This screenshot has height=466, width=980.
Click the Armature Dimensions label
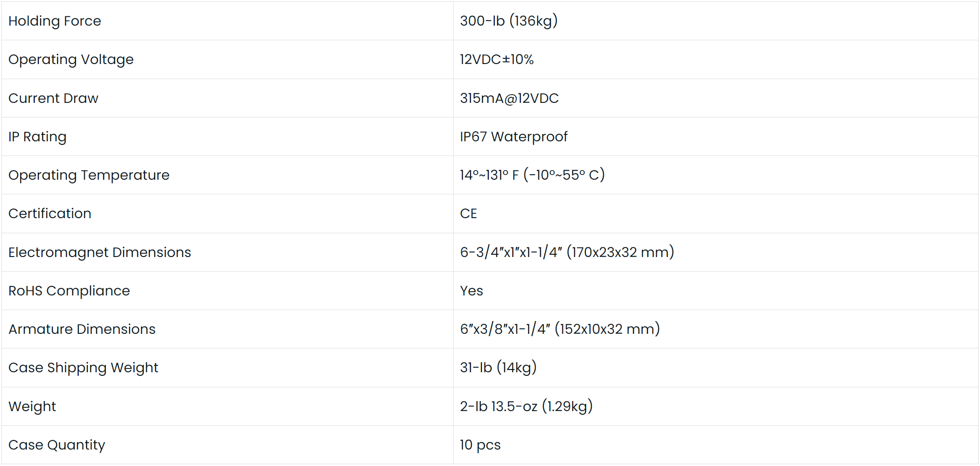pos(82,329)
